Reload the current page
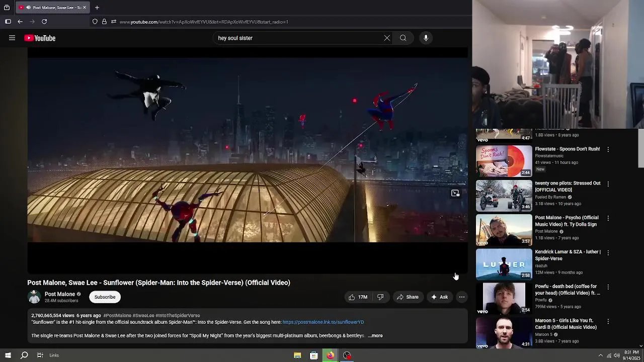This screenshot has height=362, width=644. [44, 22]
